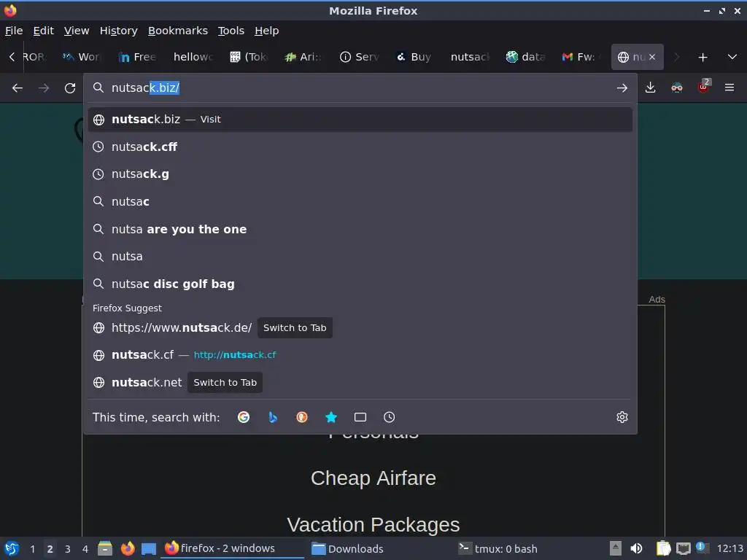Viewport: 747px width, 560px height.
Task: Search open tabs with the tab icon
Action: tap(360, 417)
